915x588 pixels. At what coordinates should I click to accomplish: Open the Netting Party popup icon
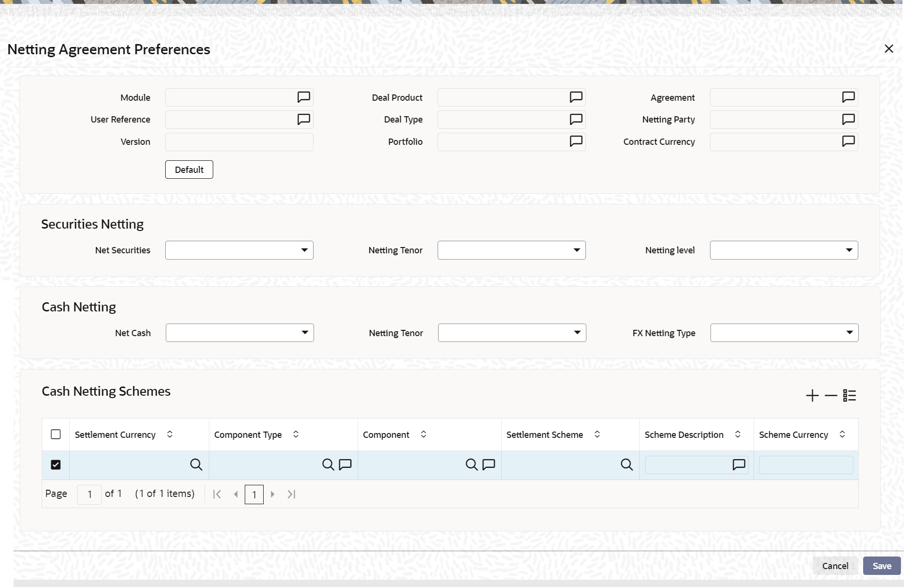848,119
